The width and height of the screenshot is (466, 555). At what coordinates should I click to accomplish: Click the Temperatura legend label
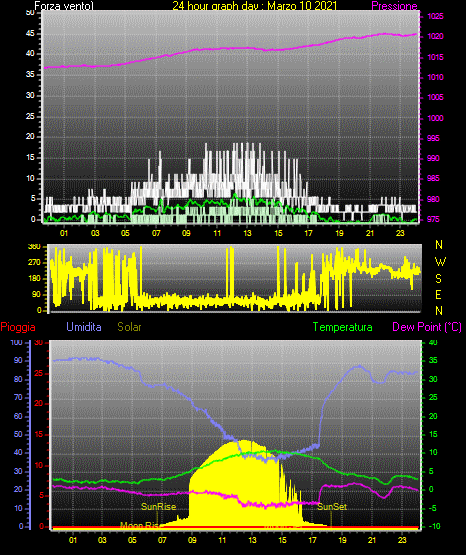[343, 327]
